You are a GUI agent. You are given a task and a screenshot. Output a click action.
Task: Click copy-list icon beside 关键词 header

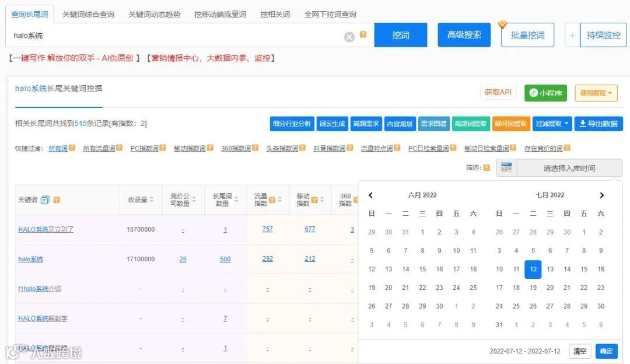pyautogui.click(x=45, y=199)
